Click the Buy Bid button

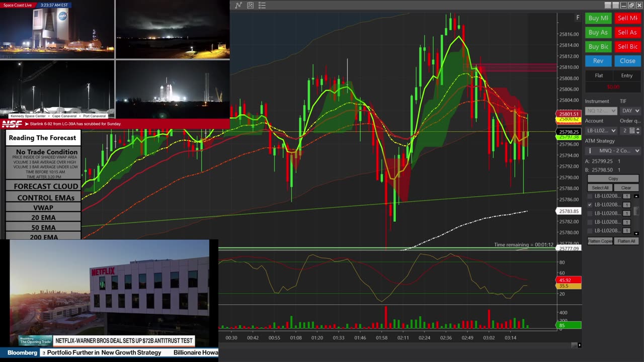(x=598, y=46)
